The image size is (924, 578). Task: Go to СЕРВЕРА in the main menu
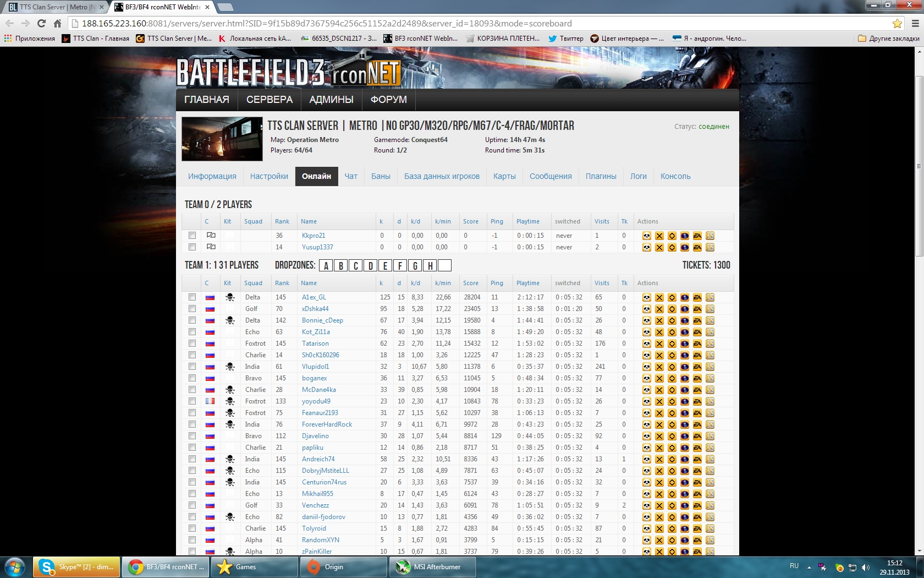269,100
